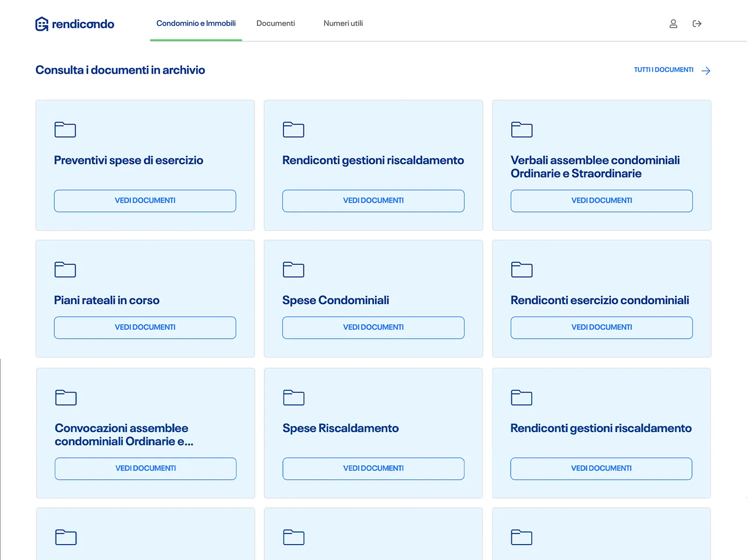
Task: Click the logout icon
Action: [697, 24]
